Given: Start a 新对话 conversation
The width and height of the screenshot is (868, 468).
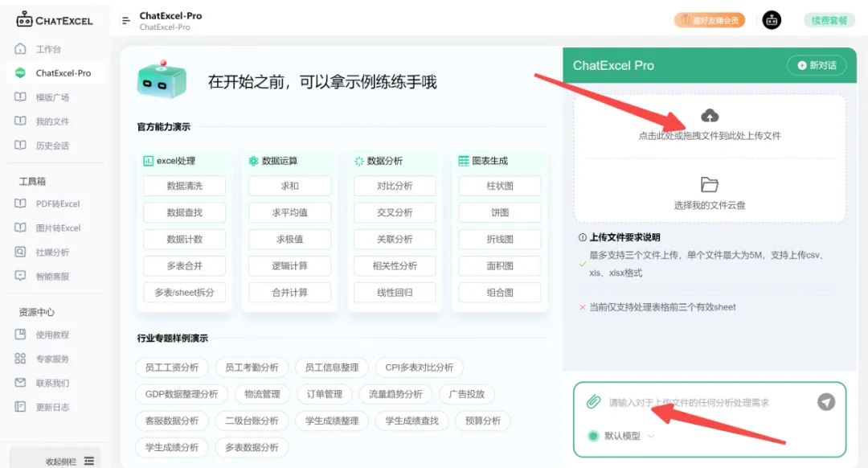Looking at the screenshot, I should 818,66.
